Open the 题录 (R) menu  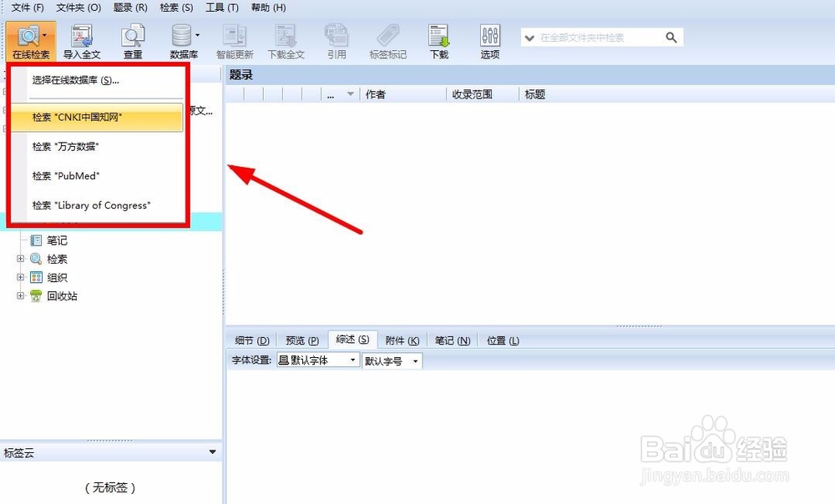[x=130, y=8]
